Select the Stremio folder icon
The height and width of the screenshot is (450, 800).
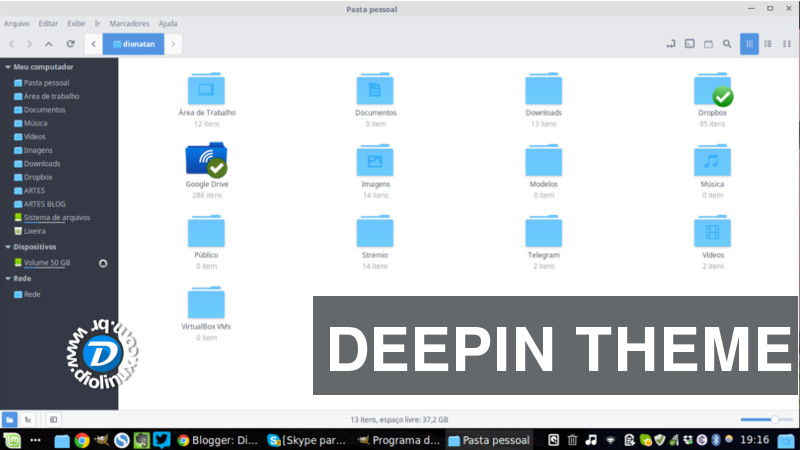(x=375, y=231)
